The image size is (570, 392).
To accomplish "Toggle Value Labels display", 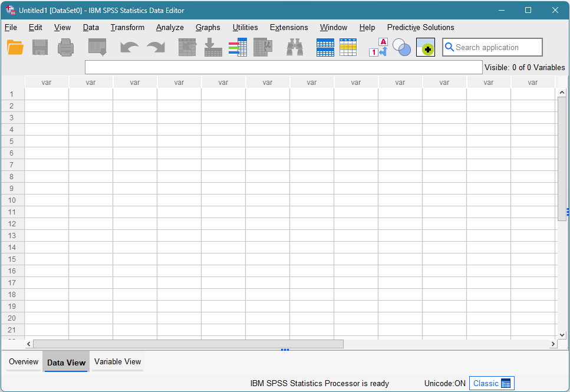I will click(378, 47).
